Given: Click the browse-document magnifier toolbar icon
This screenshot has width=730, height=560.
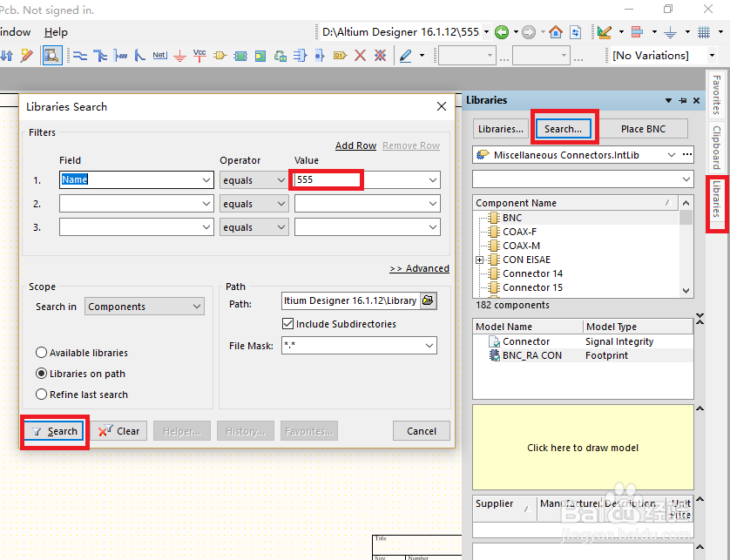Looking at the screenshot, I should (52, 57).
